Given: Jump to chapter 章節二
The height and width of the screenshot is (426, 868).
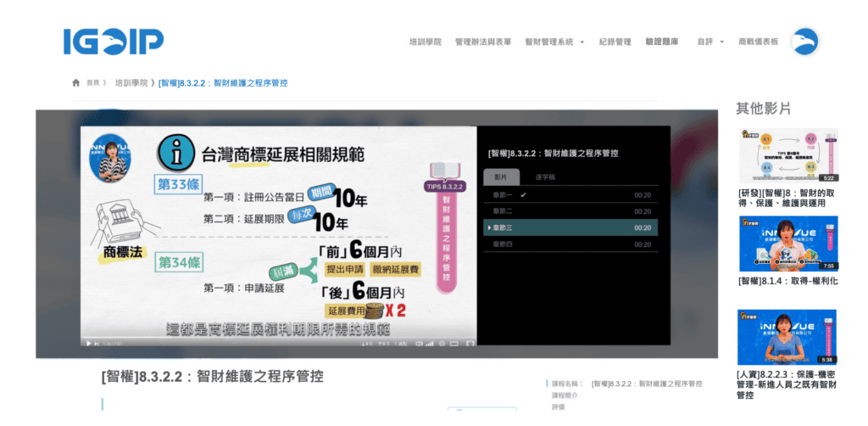Looking at the screenshot, I should click(x=504, y=211).
